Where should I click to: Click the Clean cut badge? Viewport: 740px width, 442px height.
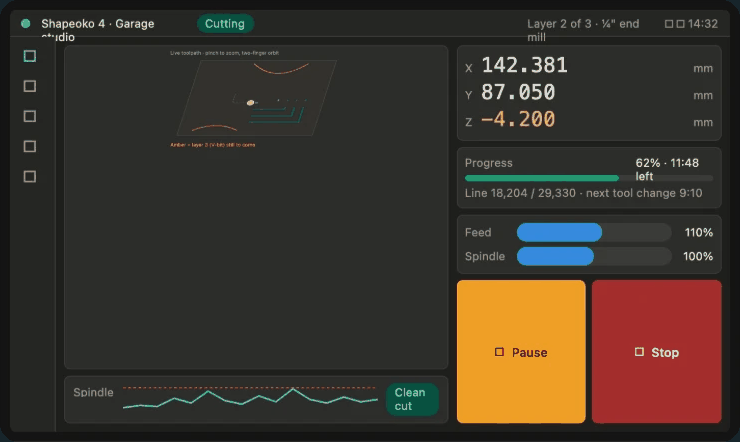(x=412, y=399)
